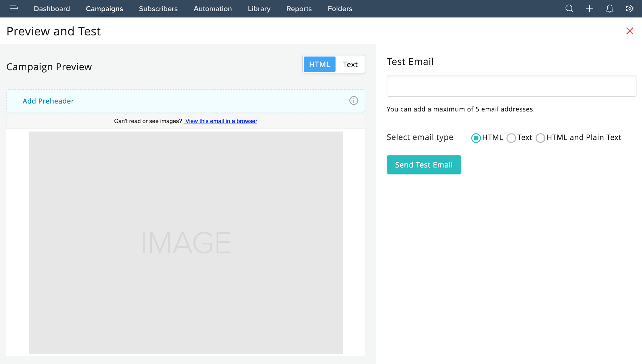Screen dimensions: 642x364
Task: Click View this email in a browser link
Action: [x=221, y=121]
